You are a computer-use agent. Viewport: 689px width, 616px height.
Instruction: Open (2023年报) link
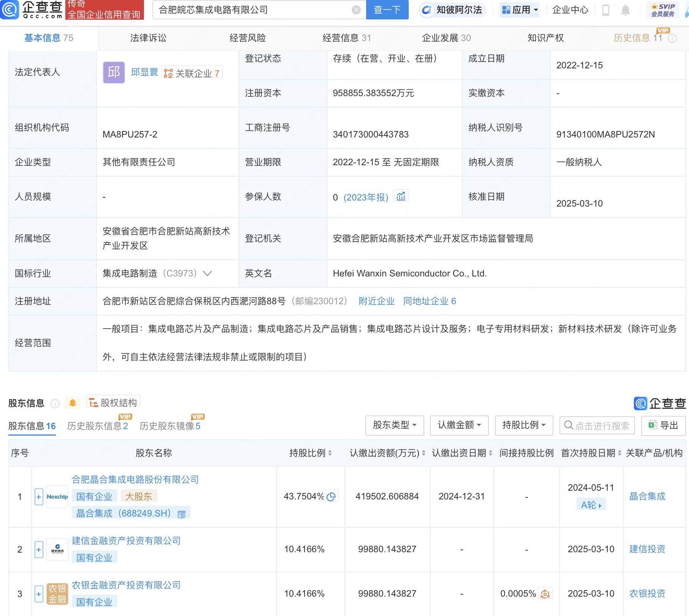pyautogui.click(x=366, y=197)
